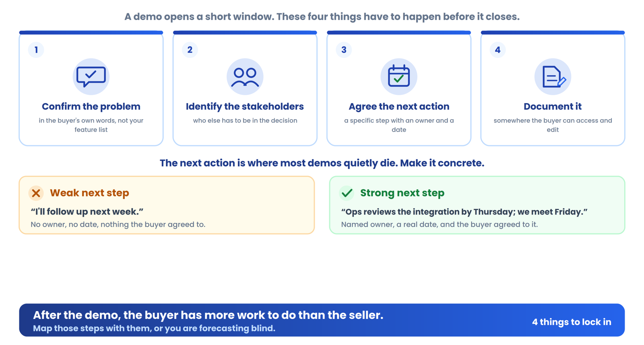Viewport: 644px width, 345px height.
Task: Click "a specific step with an owner" description
Action: click(x=399, y=125)
